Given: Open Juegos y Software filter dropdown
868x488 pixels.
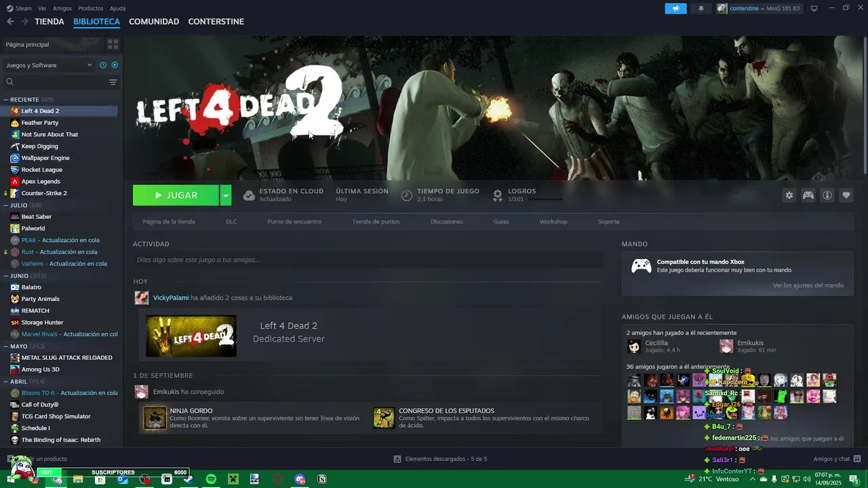Looking at the screenshot, I should (49, 65).
